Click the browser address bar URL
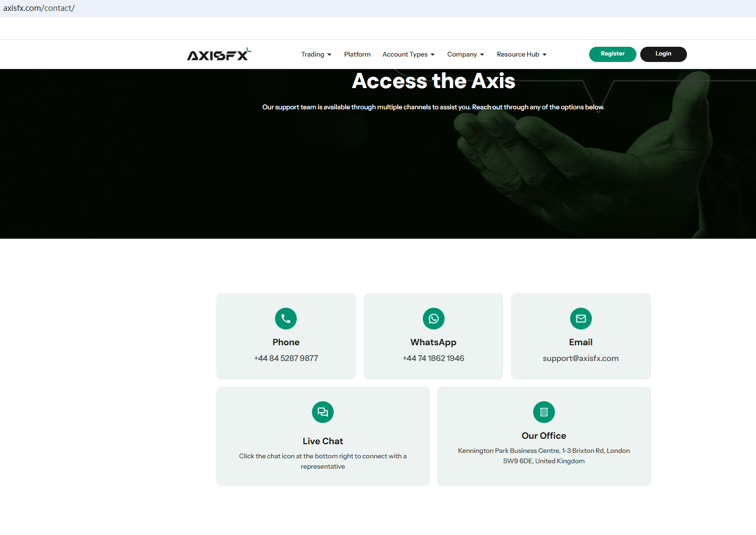756x535 pixels. (39, 8)
